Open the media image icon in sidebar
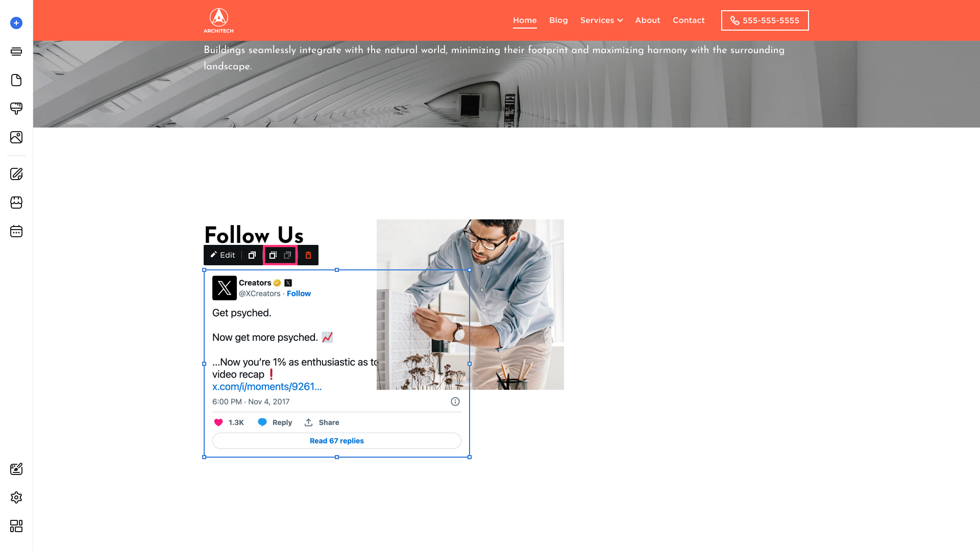The image size is (980, 551). (x=16, y=137)
